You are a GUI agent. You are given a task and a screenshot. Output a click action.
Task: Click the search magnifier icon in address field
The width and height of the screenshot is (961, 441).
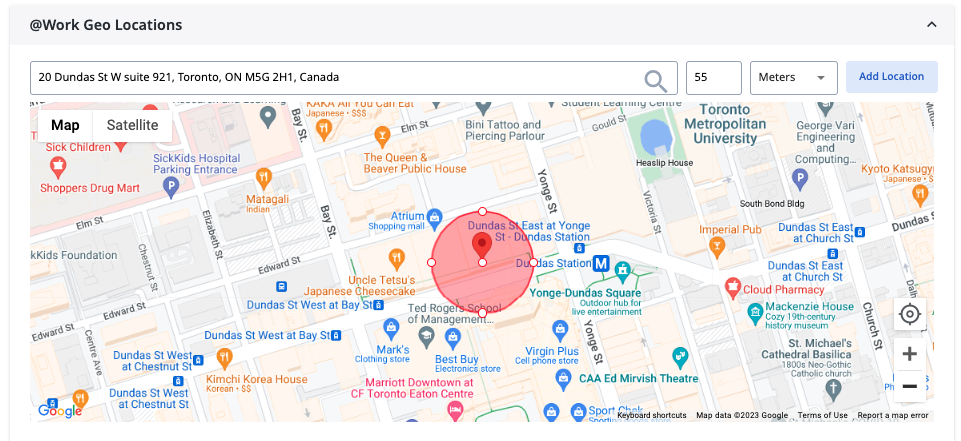(x=655, y=79)
